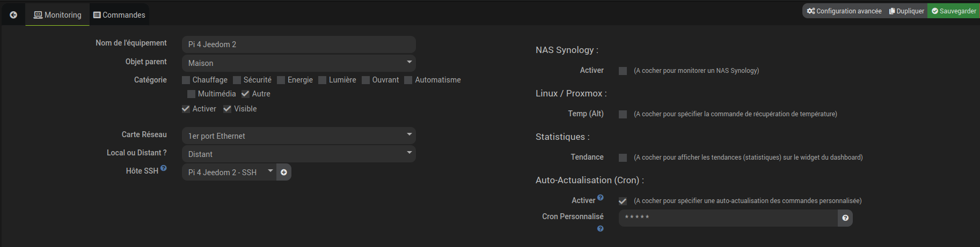This screenshot has width=980, height=247.
Task: Enable the NAS Synology Activer checkbox
Action: (x=623, y=71)
